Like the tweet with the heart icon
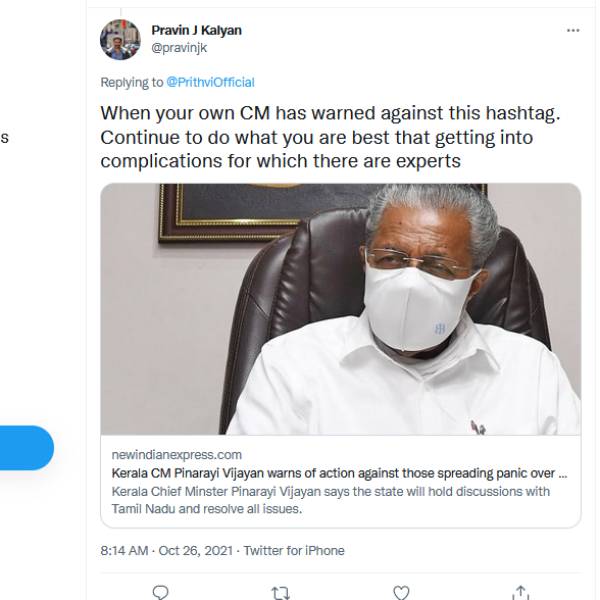This screenshot has height=600, width=600. click(x=400, y=593)
